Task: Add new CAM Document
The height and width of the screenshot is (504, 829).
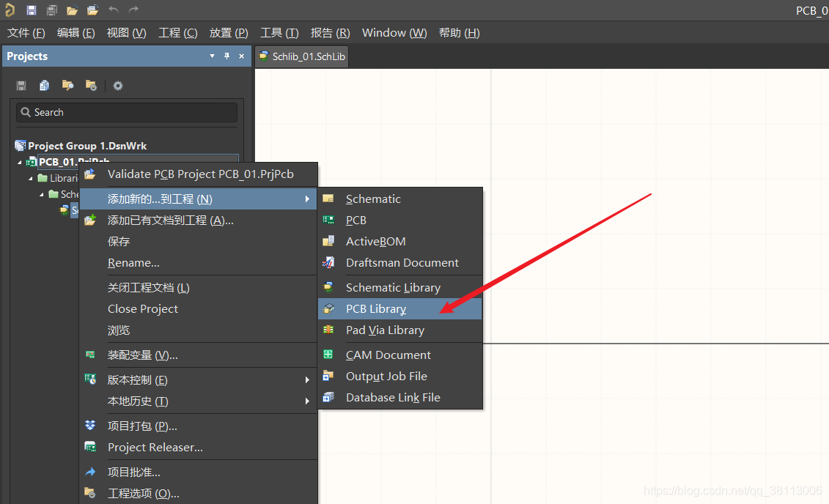Action: click(400, 355)
